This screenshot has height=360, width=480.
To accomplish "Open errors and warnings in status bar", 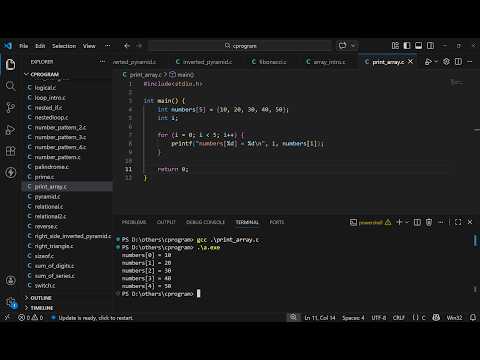I will pos(31,318).
